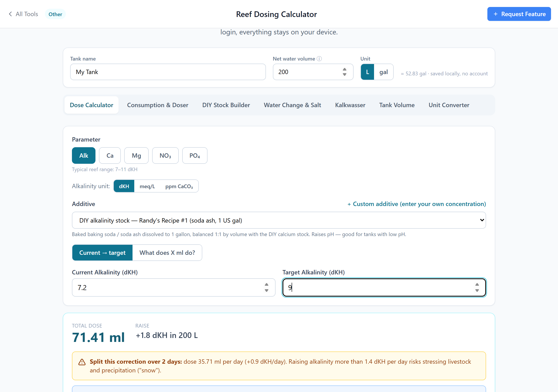Click the info icon next to Net water volume
Viewport: 558px width, 392px height.
[x=319, y=59]
